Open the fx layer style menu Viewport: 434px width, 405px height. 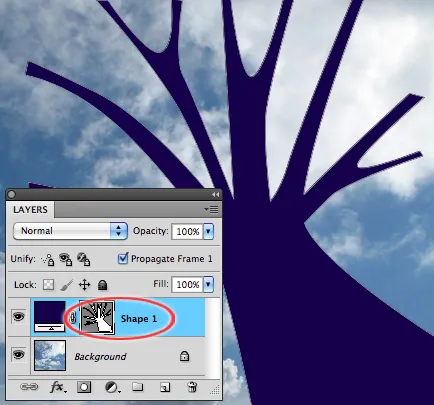pos(58,387)
